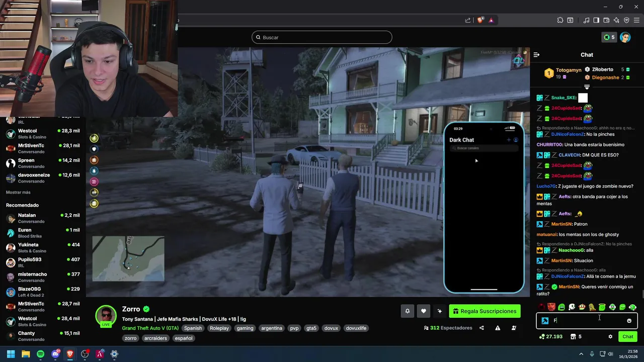The height and width of the screenshot is (362, 644).
Task: Open File Explorer from the taskbar
Action: click(26, 354)
